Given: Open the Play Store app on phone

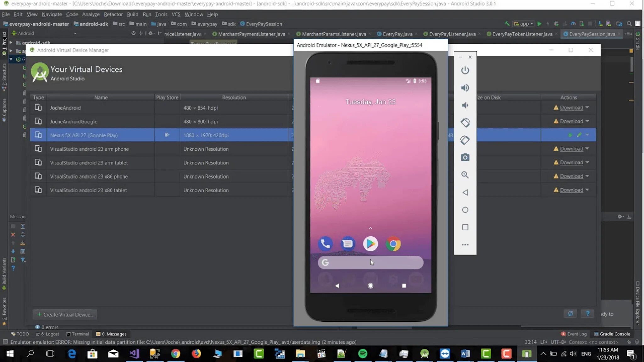Looking at the screenshot, I should coord(370,244).
